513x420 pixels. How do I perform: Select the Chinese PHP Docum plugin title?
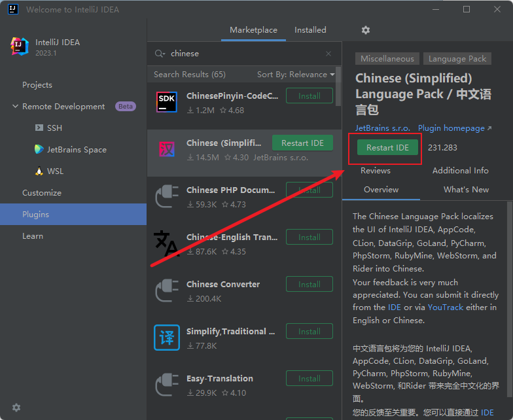[230, 190]
